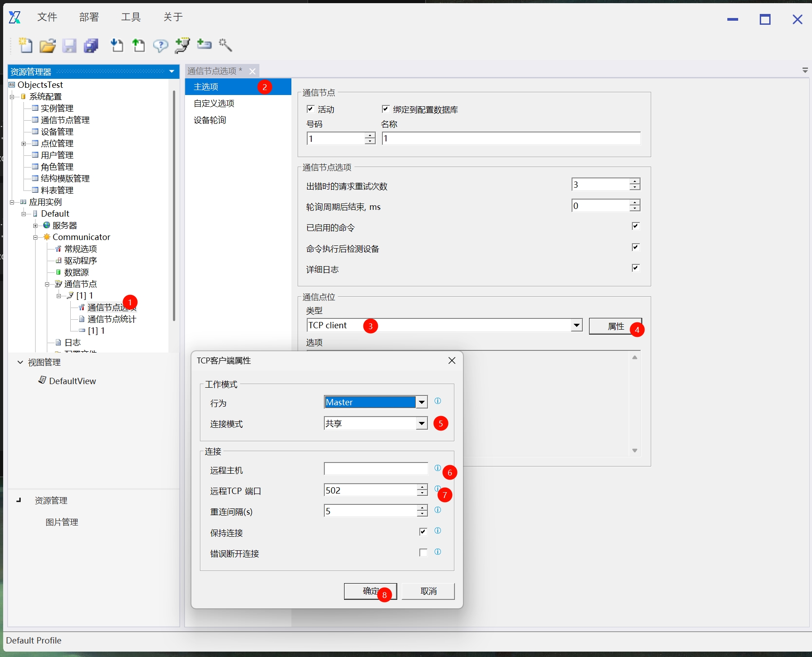Click the upload configuration icon with green arrow
Image resolution: width=812 pixels, height=657 pixels.
pos(138,45)
